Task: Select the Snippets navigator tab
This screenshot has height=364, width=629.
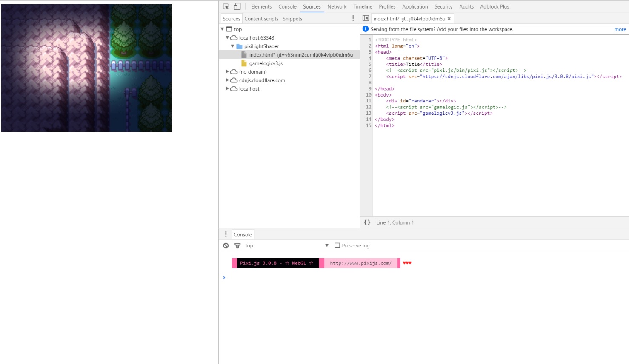Action: [292, 19]
